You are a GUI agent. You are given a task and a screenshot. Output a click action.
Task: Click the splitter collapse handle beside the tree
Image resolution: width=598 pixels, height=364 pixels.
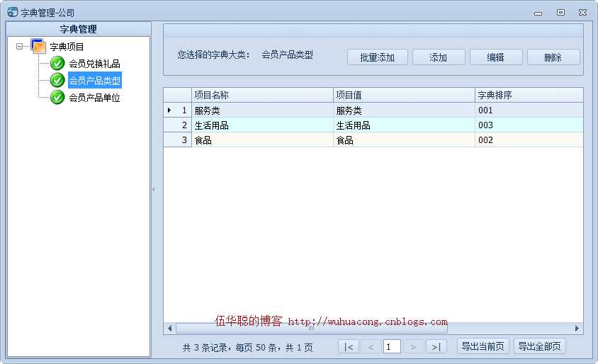(x=154, y=189)
